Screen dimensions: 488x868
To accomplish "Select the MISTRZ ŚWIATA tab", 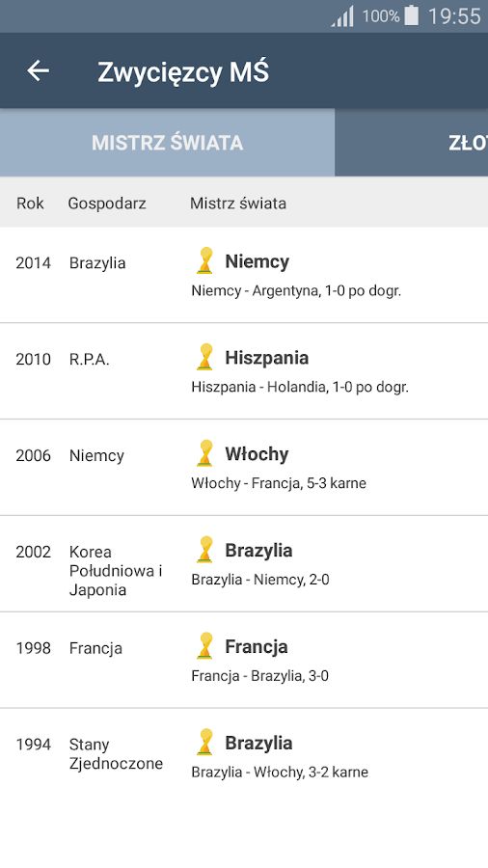I will 167,143.
